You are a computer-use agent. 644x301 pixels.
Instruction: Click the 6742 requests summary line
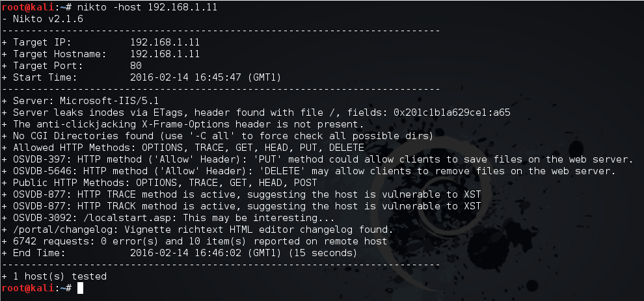tap(195, 241)
